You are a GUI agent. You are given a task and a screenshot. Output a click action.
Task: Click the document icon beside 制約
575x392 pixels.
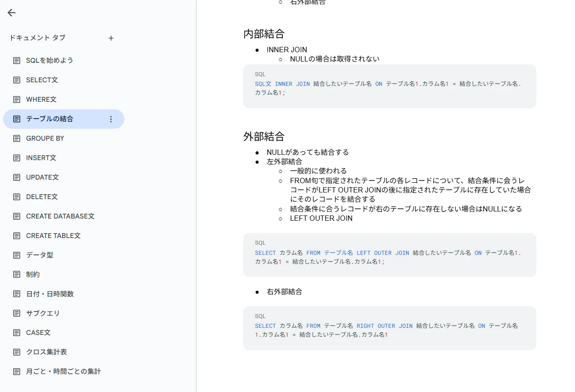click(17, 275)
